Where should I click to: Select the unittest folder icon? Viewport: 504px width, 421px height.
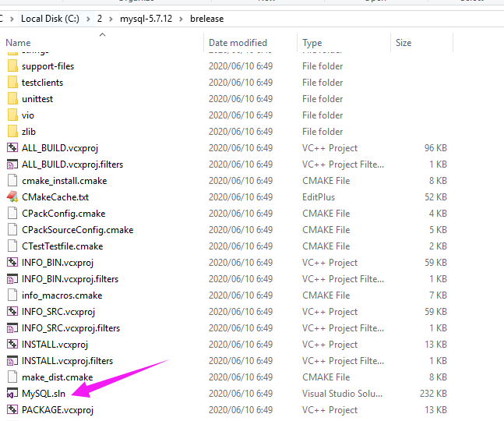12,99
